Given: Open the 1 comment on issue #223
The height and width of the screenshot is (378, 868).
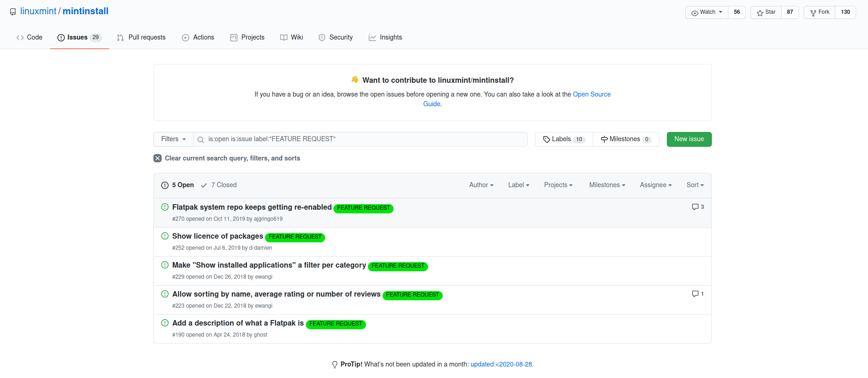Looking at the screenshot, I should pyautogui.click(x=698, y=294).
